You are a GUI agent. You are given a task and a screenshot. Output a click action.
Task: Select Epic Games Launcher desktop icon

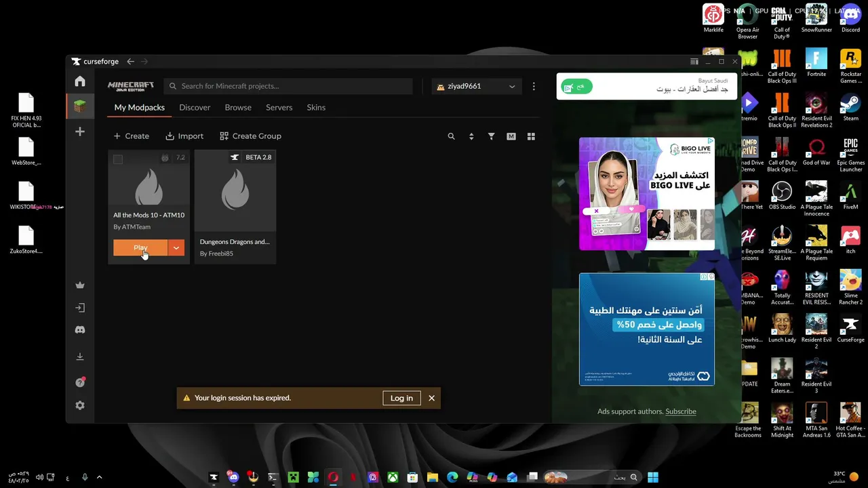[x=850, y=156]
